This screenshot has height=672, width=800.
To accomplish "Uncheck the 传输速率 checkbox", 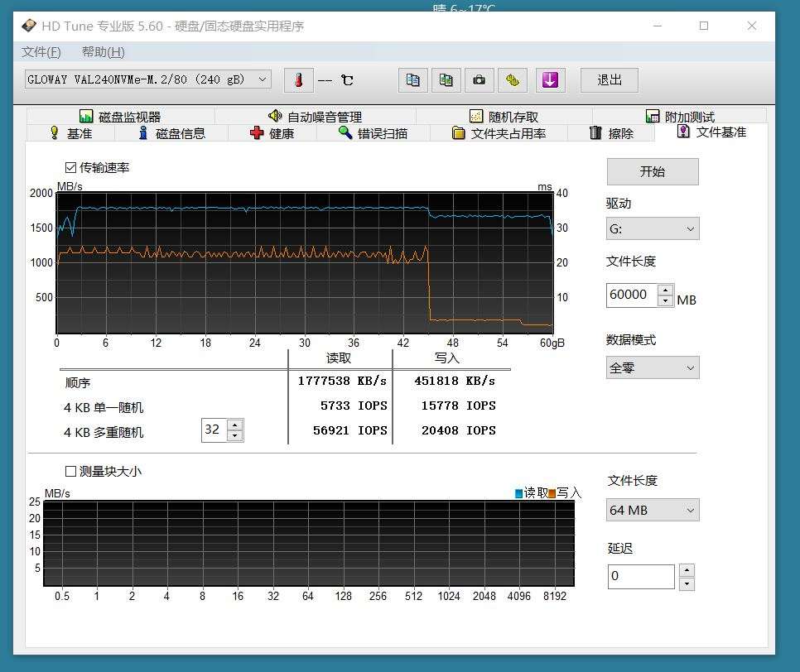I will (x=70, y=166).
